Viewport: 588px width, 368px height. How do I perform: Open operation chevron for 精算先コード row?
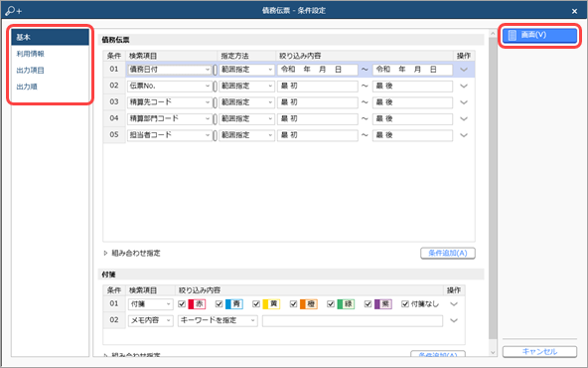[x=464, y=102]
